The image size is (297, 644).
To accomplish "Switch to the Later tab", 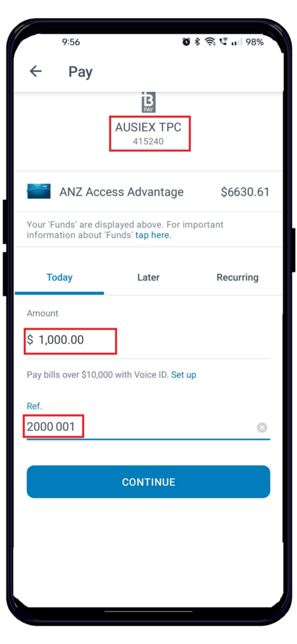I will [x=148, y=277].
